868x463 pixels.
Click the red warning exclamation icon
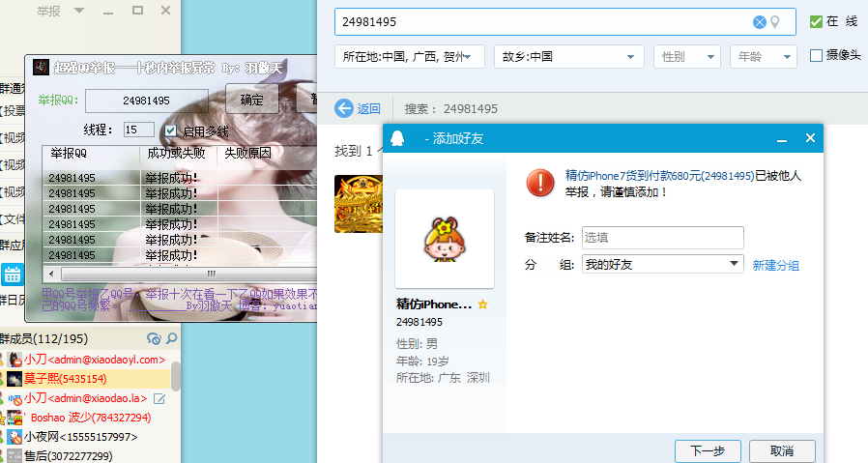[x=539, y=181]
